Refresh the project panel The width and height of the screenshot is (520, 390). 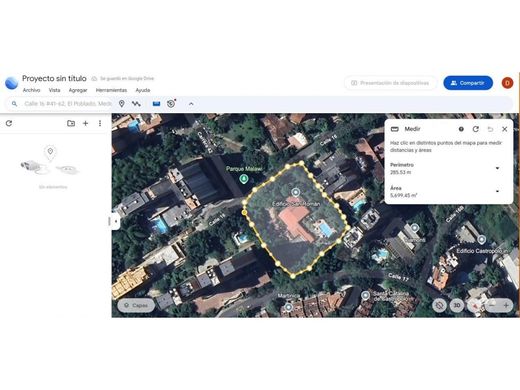pyautogui.click(x=9, y=123)
